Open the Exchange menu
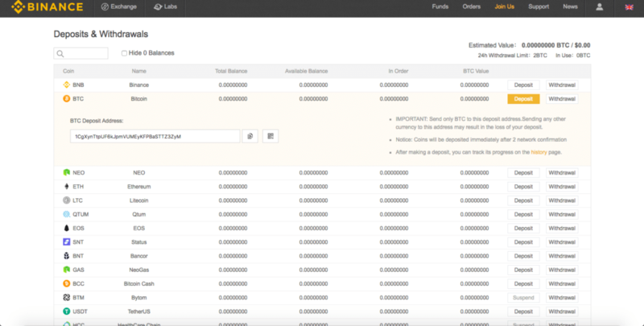 (118, 6)
